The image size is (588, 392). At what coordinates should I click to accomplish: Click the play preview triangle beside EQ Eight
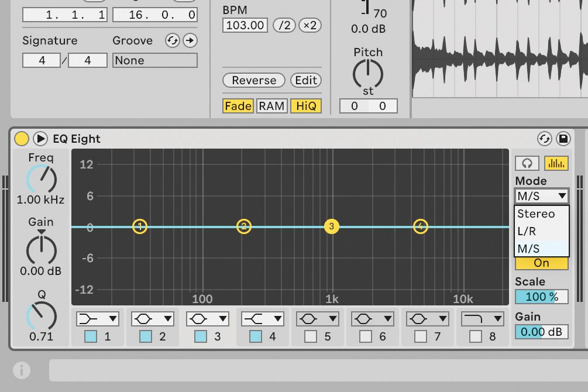pyautogui.click(x=40, y=139)
